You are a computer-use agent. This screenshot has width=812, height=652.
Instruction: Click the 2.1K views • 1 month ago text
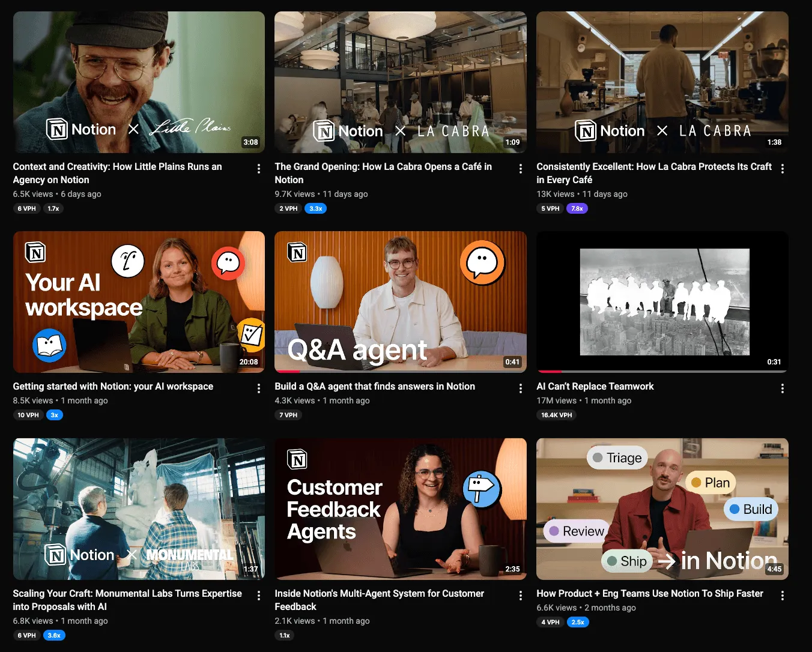point(323,621)
